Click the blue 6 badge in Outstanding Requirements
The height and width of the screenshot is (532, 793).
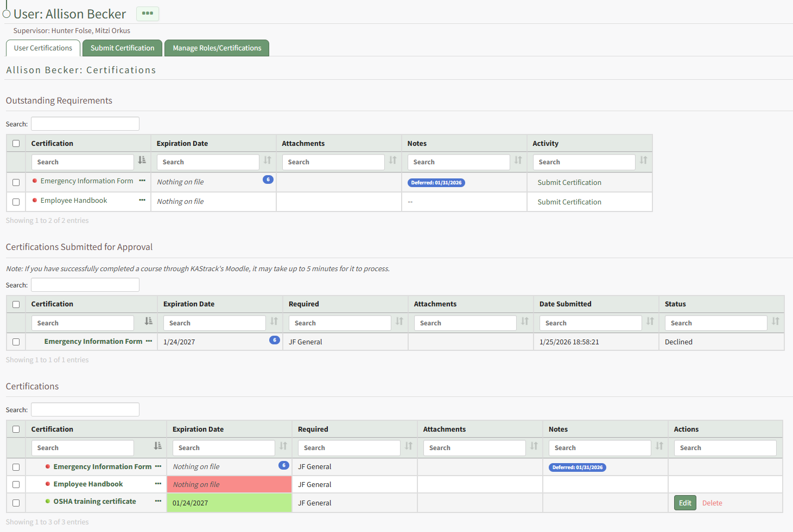coord(268,180)
